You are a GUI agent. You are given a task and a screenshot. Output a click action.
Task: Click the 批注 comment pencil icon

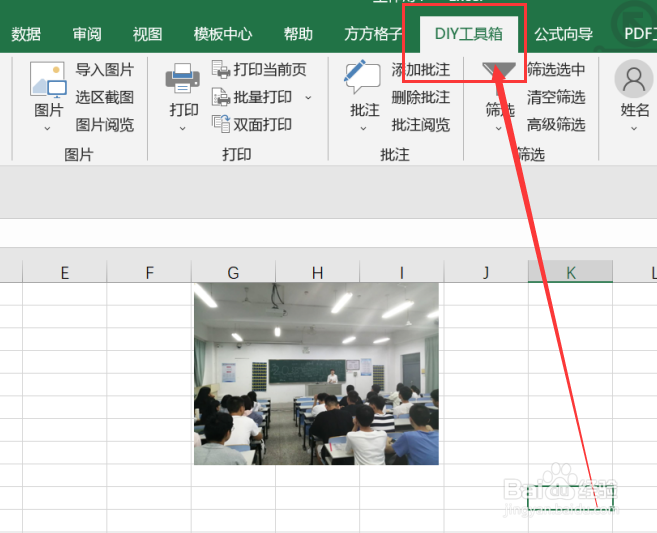pos(362,77)
